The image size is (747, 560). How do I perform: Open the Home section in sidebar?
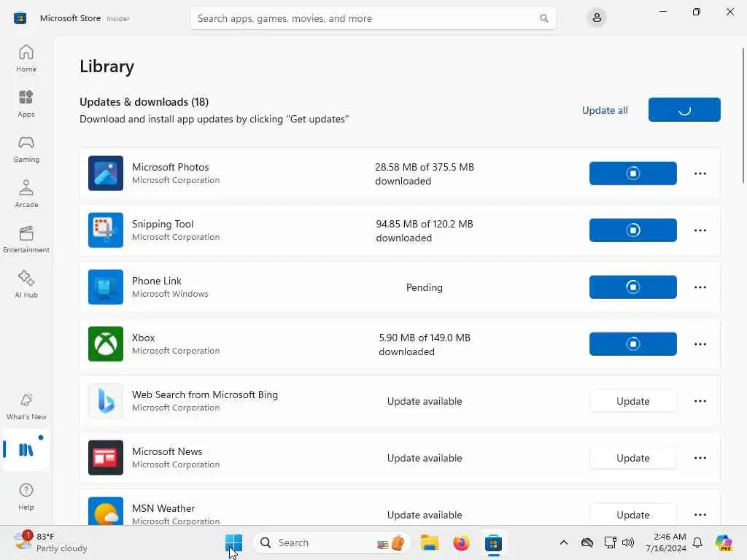(26, 58)
